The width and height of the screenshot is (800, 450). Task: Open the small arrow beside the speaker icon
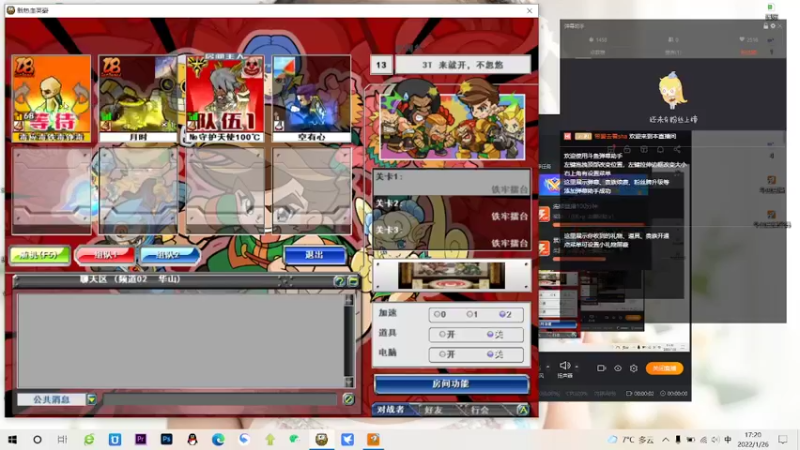point(577,366)
